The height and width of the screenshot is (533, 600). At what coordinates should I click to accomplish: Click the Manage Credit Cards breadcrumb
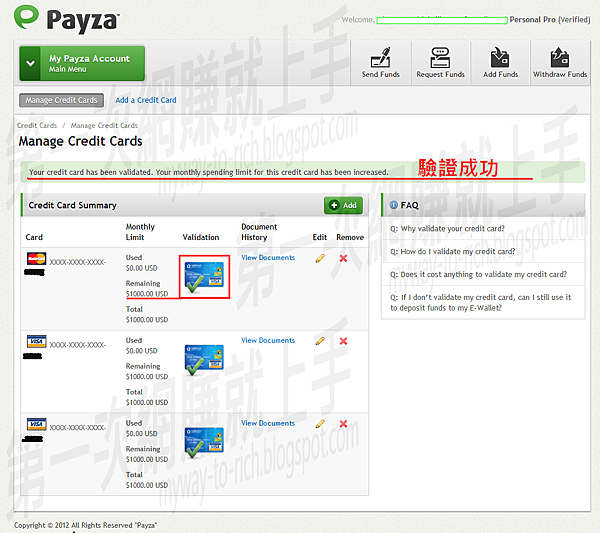pyautogui.click(x=104, y=126)
